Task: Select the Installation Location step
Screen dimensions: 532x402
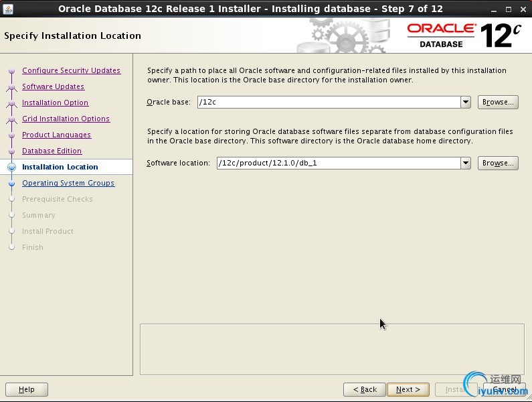Action: click(x=60, y=167)
